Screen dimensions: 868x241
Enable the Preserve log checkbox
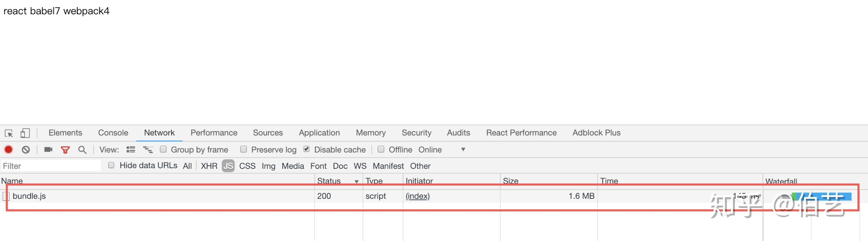243,149
